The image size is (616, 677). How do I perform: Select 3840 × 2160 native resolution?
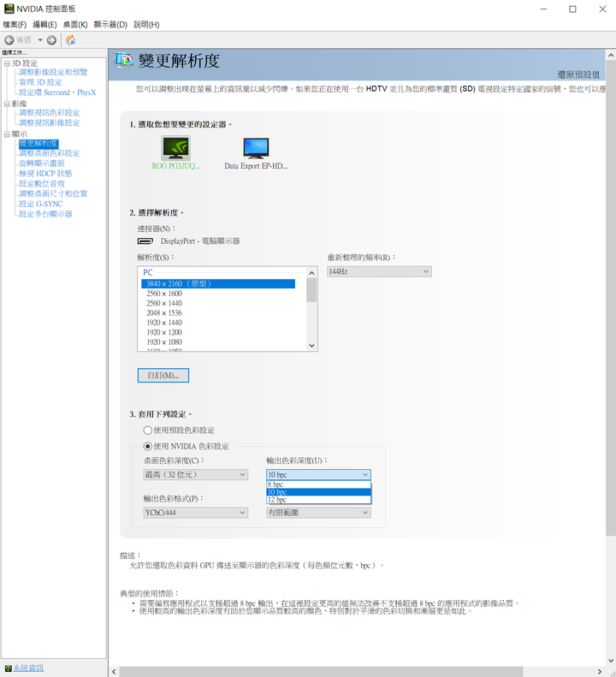[x=218, y=283]
